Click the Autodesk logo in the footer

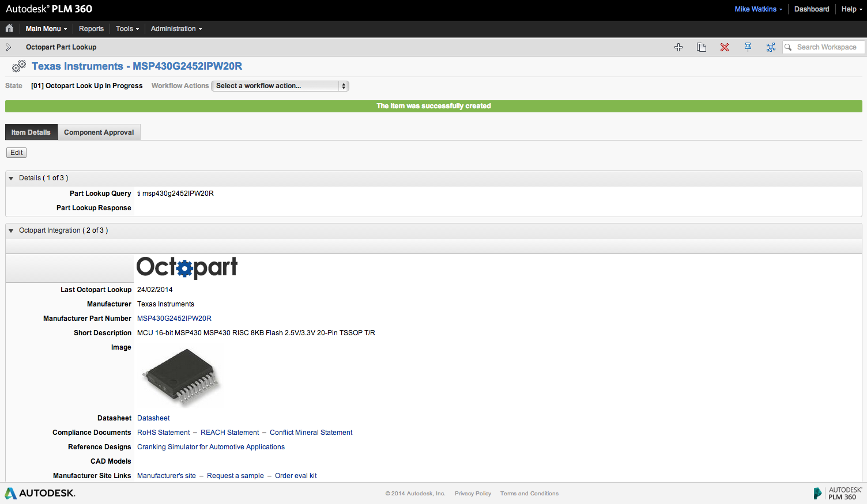tap(40, 493)
